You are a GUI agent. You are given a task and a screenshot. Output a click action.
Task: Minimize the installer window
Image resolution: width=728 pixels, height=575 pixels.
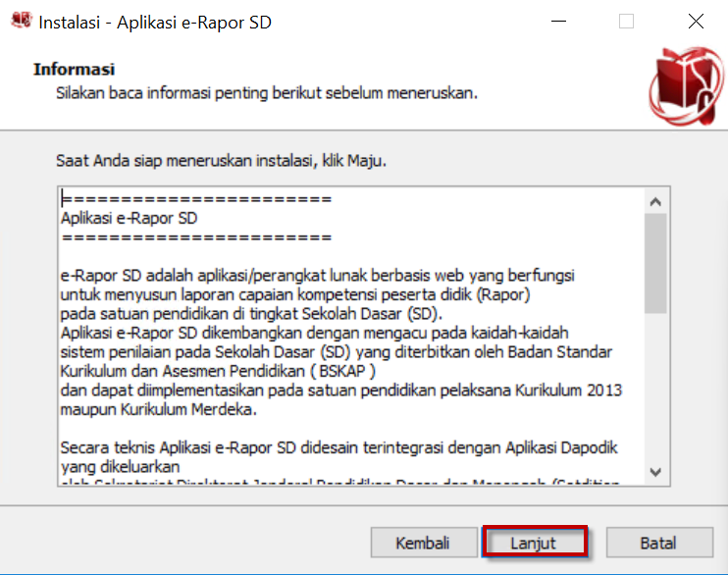click(558, 22)
